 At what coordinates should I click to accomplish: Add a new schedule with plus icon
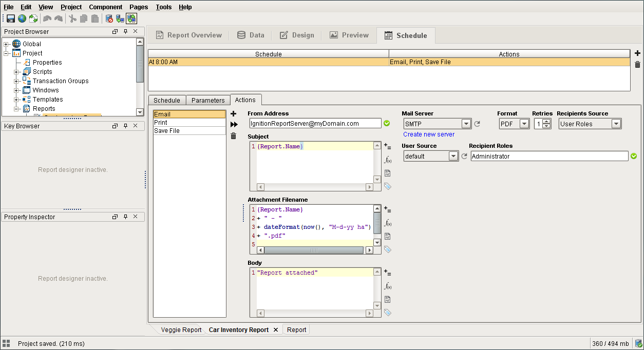click(637, 53)
